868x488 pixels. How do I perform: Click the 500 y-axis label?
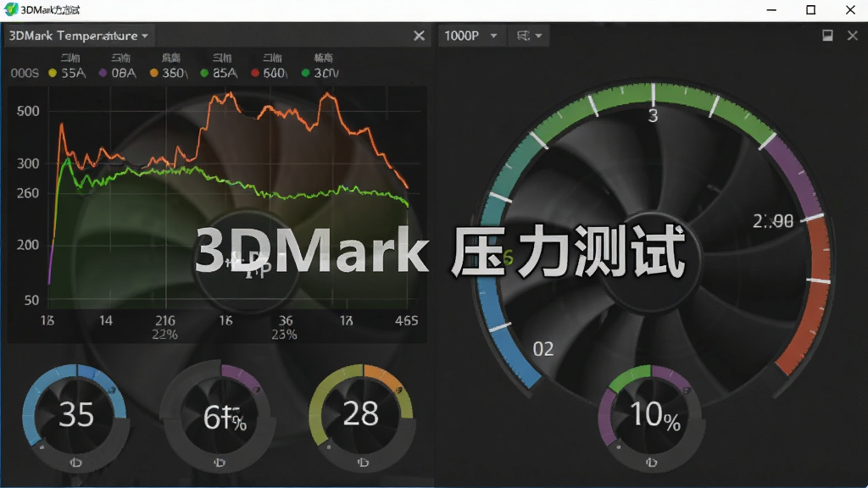click(x=28, y=111)
